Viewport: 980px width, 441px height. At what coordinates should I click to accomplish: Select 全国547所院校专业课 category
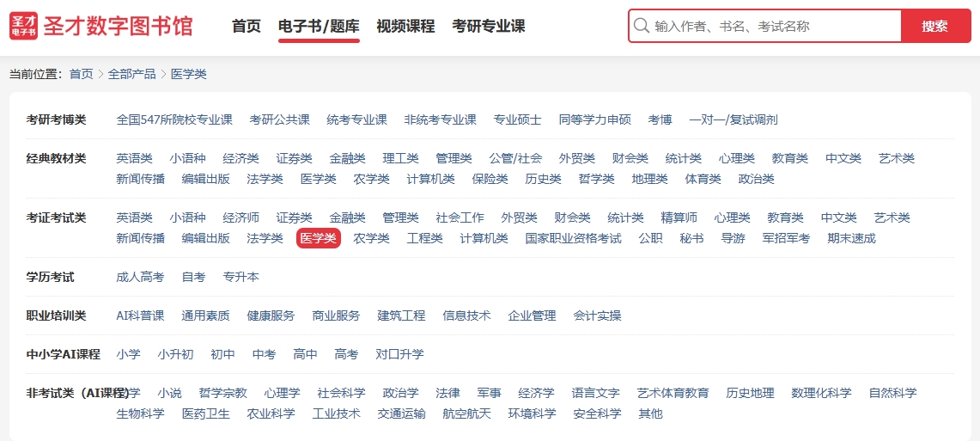(174, 119)
